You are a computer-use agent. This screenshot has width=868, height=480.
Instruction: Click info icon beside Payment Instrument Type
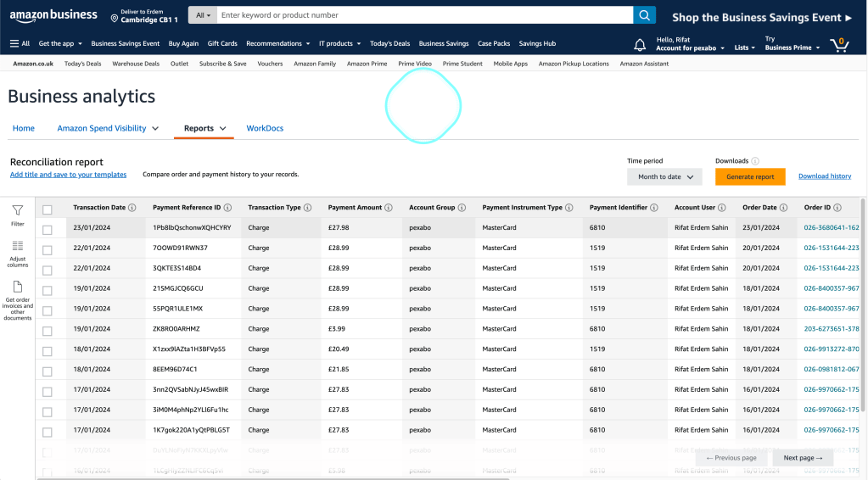[569, 208]
